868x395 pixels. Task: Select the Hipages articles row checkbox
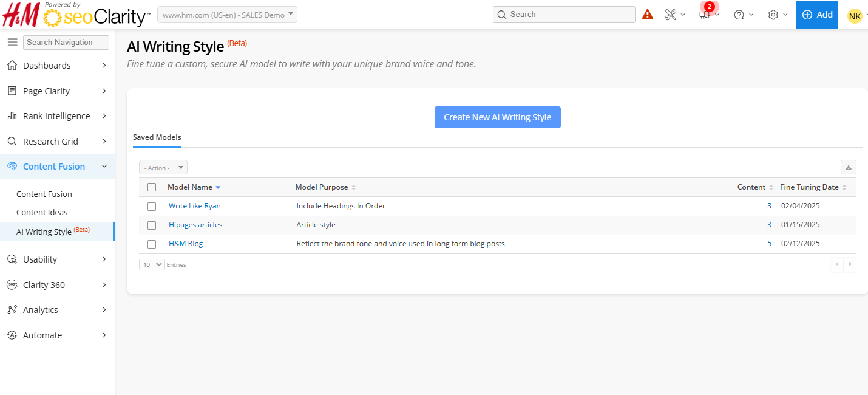click(152, 225)
